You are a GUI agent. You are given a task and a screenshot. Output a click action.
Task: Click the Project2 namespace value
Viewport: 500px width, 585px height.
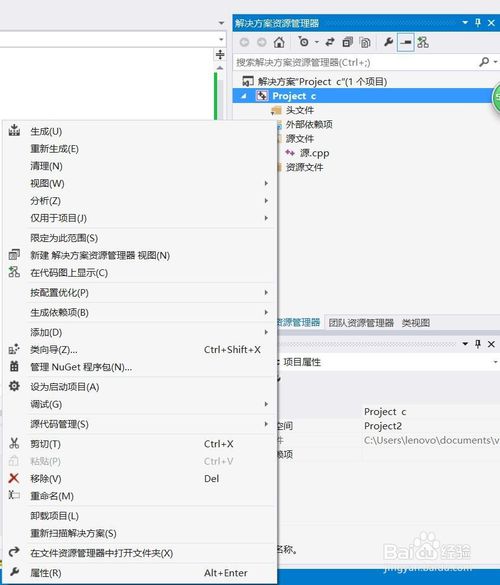coord(383,426)
